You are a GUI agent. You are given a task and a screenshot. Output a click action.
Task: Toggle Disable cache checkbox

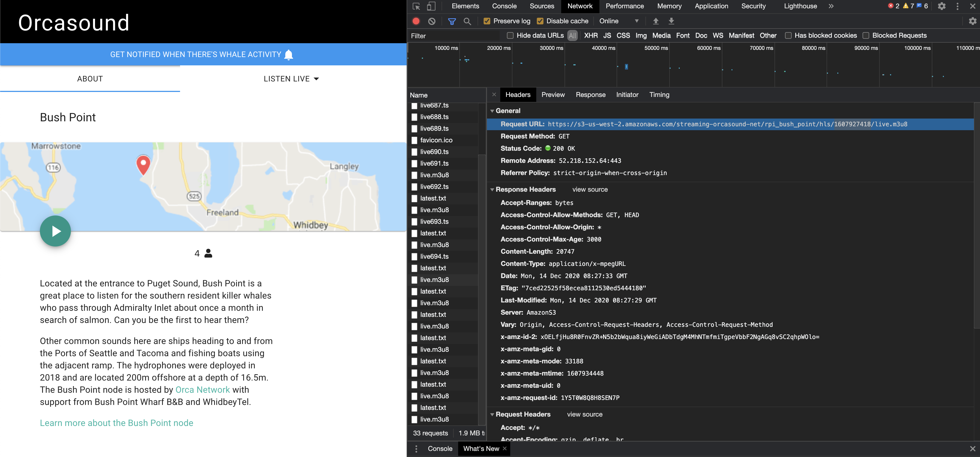click(x=540, y=21)
